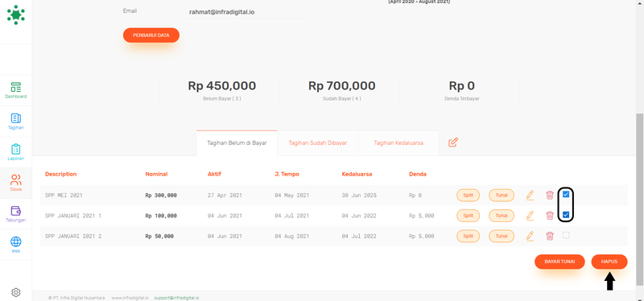Viewport: 644px width, 301px height.
Task: Click the Rp 300,000 nominal value
Action: (161, 196)
